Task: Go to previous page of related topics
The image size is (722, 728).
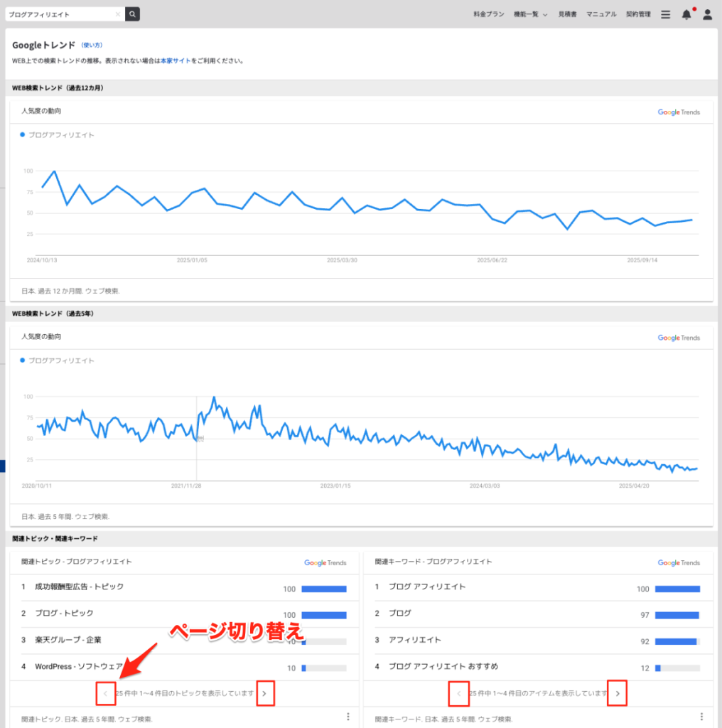Action: click(x=105, y=693)
